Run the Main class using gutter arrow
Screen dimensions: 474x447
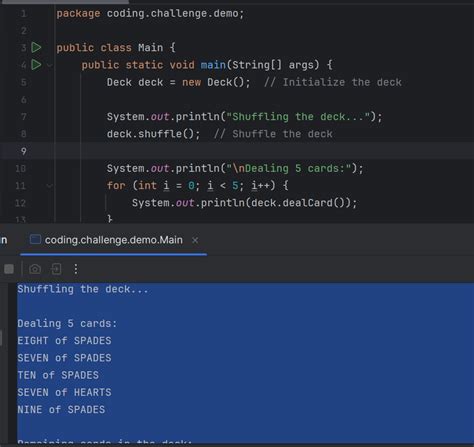point(36,48)
